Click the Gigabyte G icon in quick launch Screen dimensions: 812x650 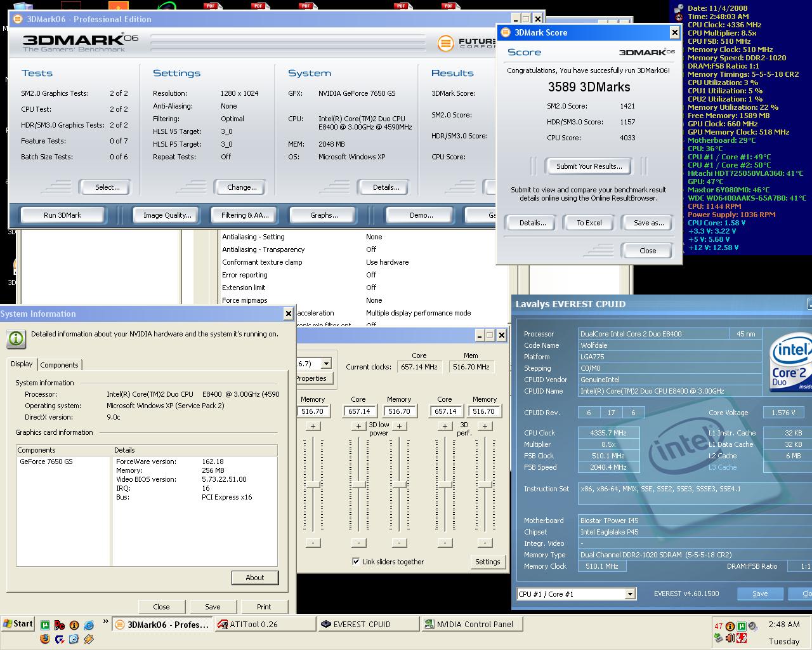(x=60, y=639)
